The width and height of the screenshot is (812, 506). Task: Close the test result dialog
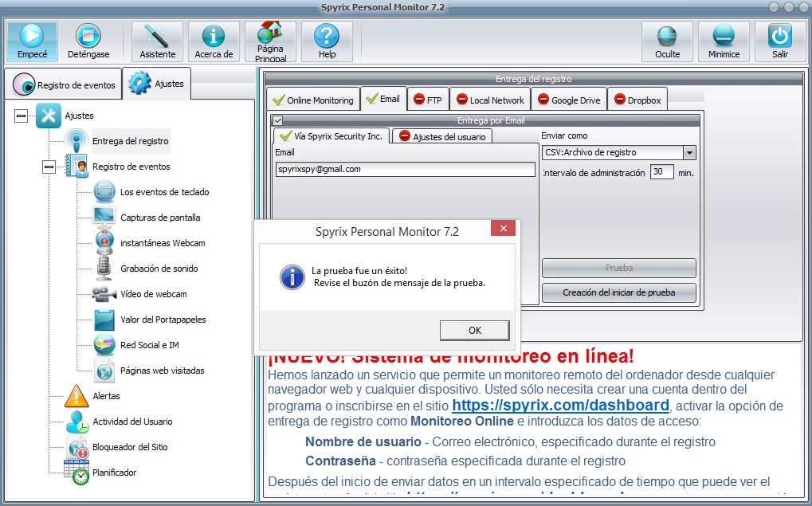point(503,229)
